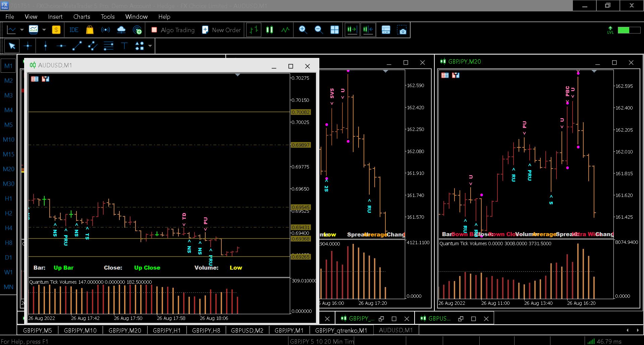Select the H4 timeframe button
The height and width of the screenshot is (345, 644).
(x=8, y=228)
